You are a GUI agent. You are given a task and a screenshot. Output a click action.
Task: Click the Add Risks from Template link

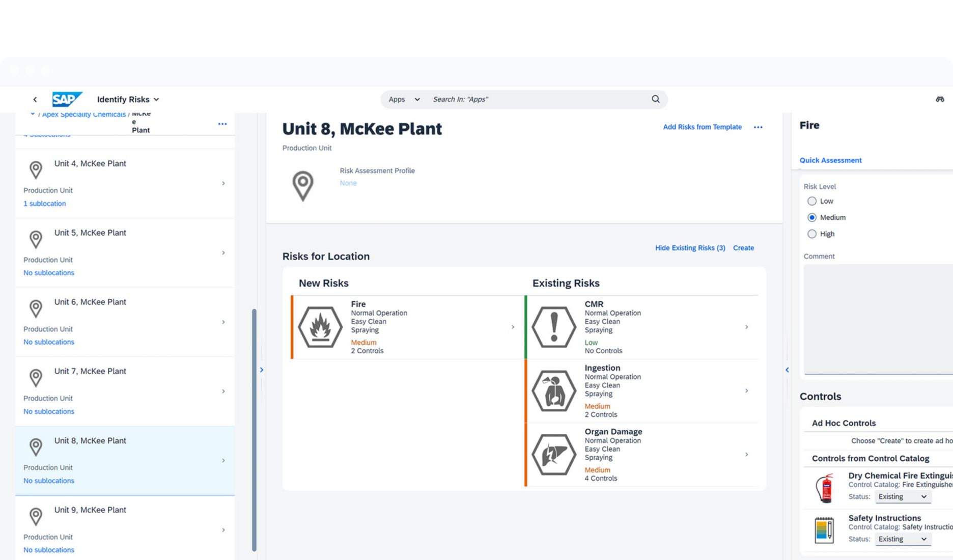702,127
